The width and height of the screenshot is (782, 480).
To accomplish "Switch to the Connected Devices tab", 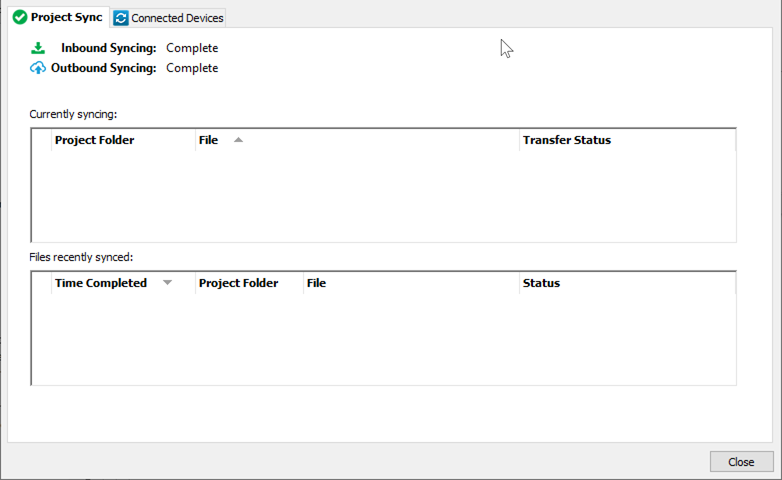I will point(177,18).
